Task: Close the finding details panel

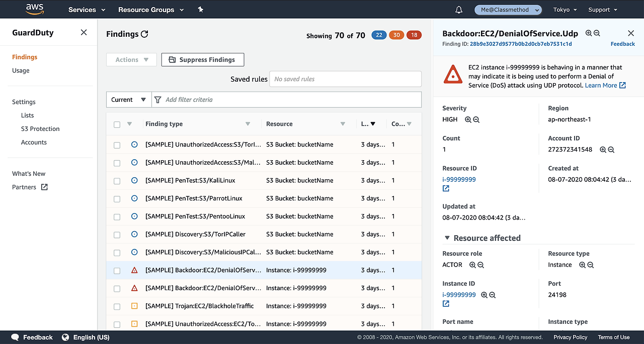Action: pyautogui.click(x=631, y=33)
